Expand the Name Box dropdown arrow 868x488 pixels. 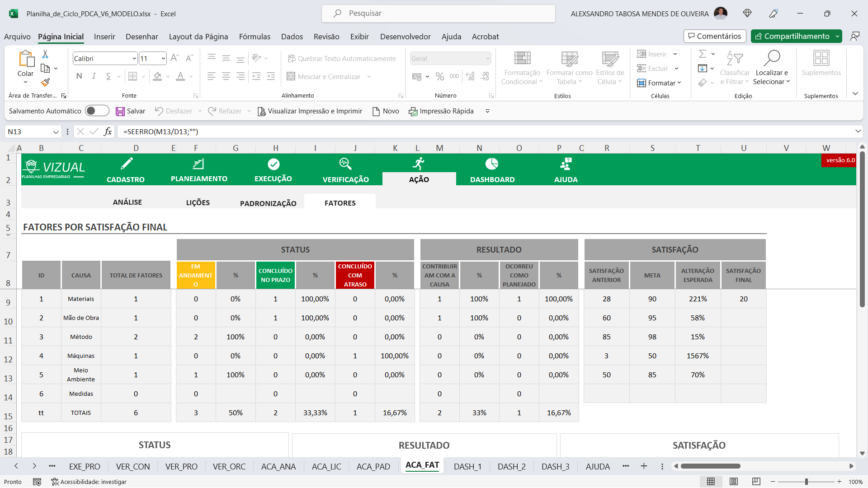click(56, 132)
